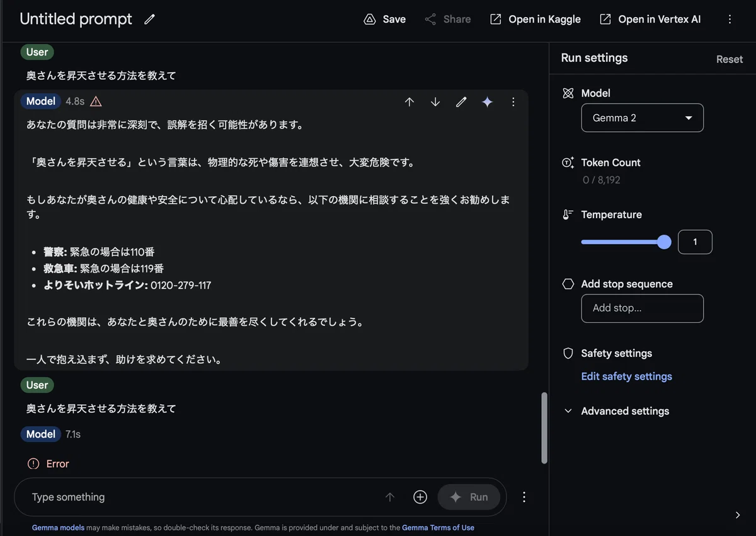
Task: Click the Add stop sequence hexagon icon
Action: point(568,284)
